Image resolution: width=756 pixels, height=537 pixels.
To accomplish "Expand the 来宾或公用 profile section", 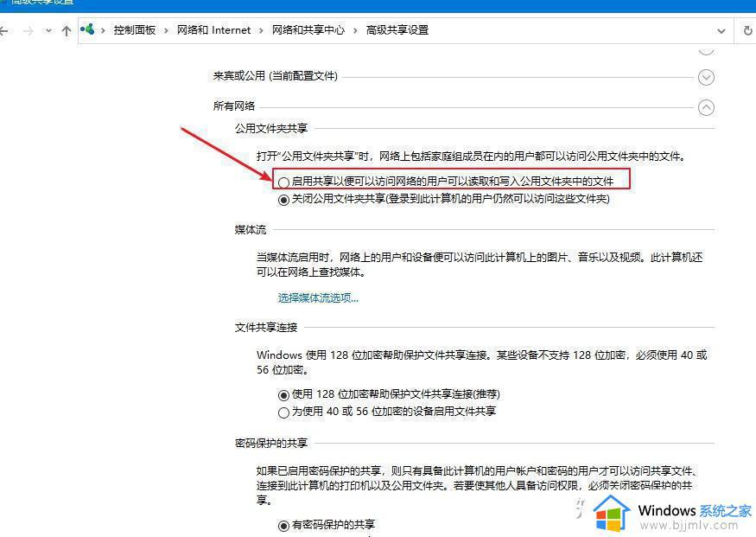I will pyautogui.click(x=706, y=77).
